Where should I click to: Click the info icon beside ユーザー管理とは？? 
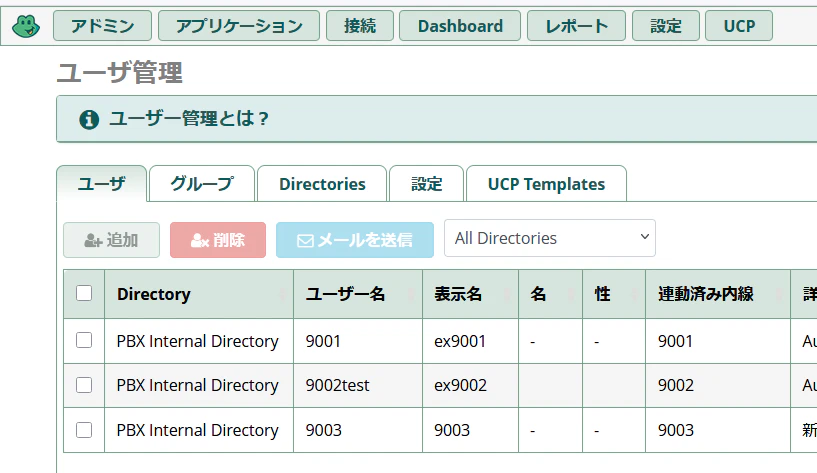click(89, 119)
